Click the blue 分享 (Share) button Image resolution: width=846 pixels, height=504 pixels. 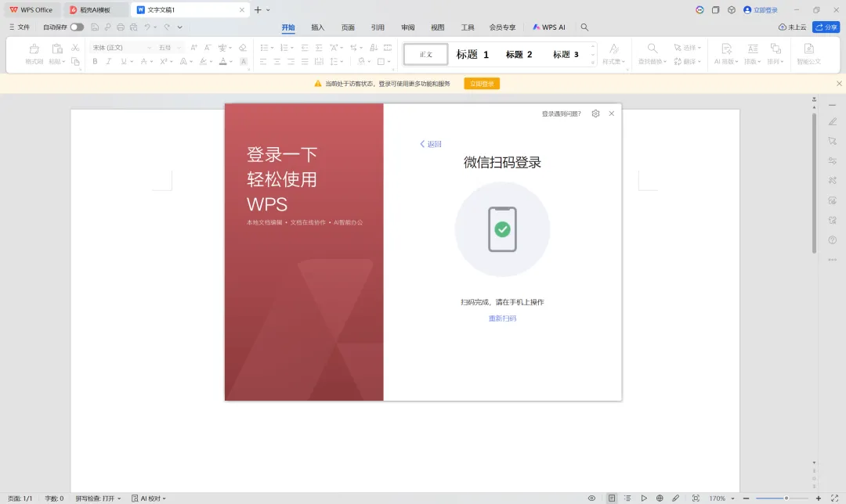[826, 27]
